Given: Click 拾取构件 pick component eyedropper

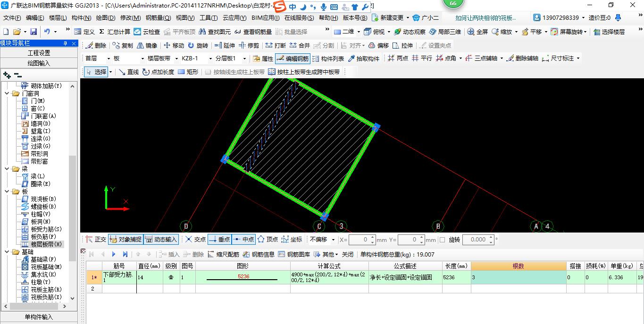Looking at the screenshot, I should pyautogui.click(x=364, y=58).
